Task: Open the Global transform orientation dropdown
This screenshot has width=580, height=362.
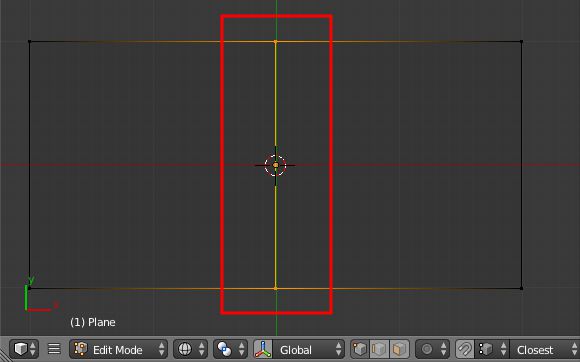Action: [308, 349]
